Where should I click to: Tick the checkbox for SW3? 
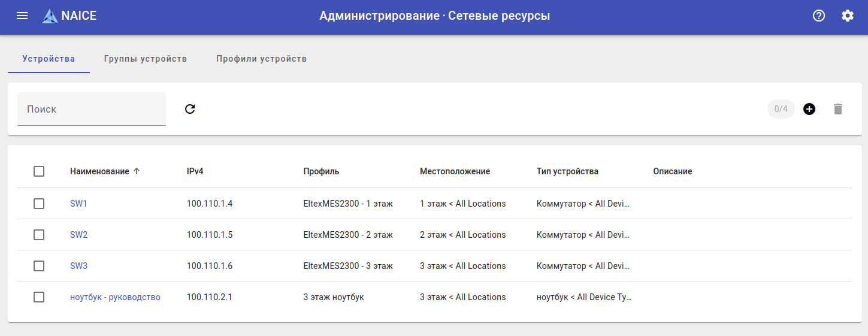39,266
